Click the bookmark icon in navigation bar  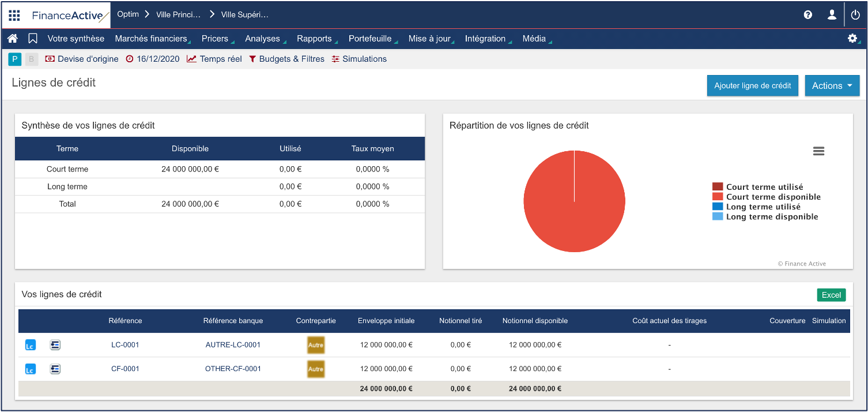click(33, 39)
